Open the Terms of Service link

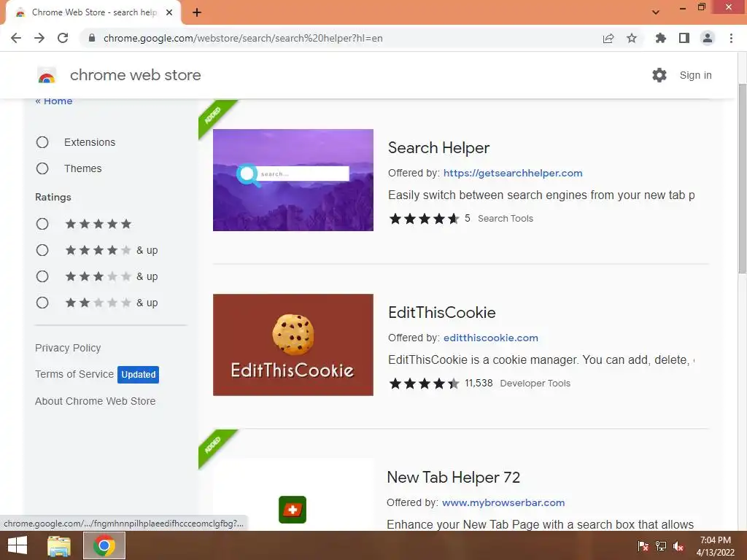click(74, 374)
